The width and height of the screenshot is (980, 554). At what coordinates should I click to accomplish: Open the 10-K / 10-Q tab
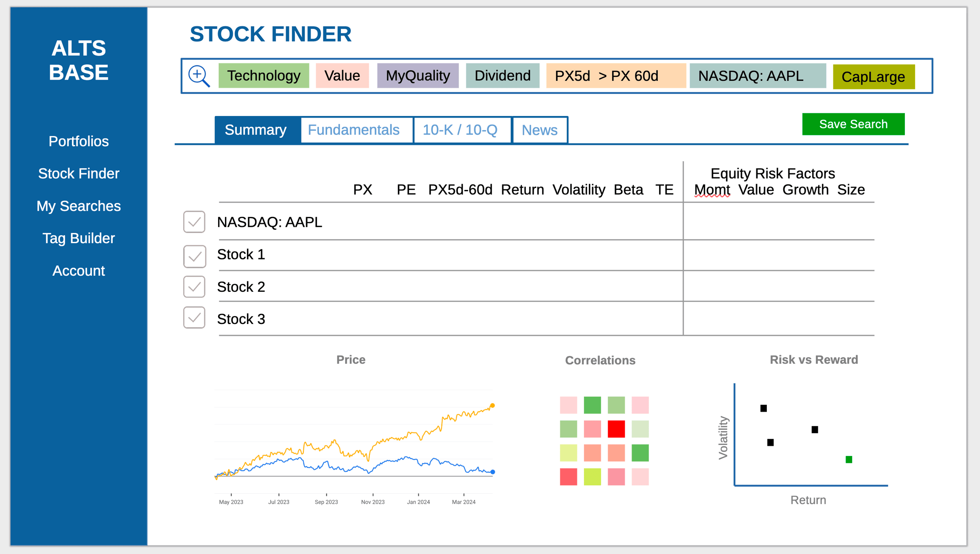460,130
